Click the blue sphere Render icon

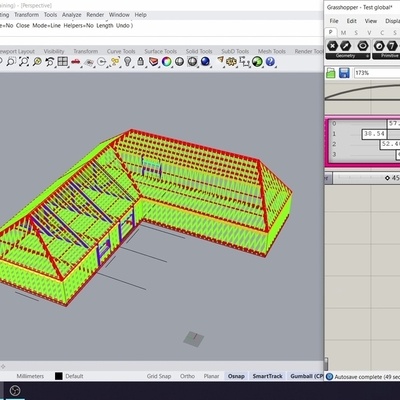(205, 62)
